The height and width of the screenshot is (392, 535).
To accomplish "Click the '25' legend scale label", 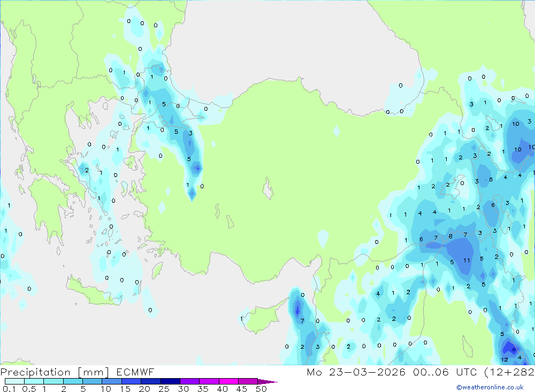I will (x=164, y=389).
